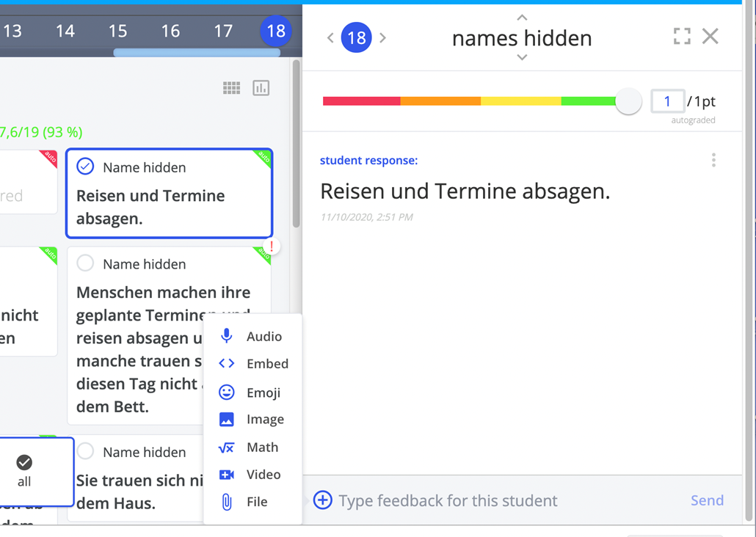Image resolution: width=756 pixels, height=537 pixels.
Task: Open the bar chart statistics icon
Action: tap(261, 88)
